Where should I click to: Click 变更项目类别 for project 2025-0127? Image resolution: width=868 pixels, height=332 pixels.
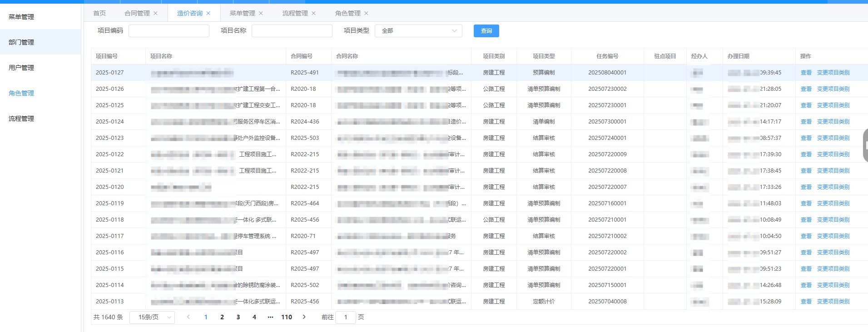click(x=833, y=73)
